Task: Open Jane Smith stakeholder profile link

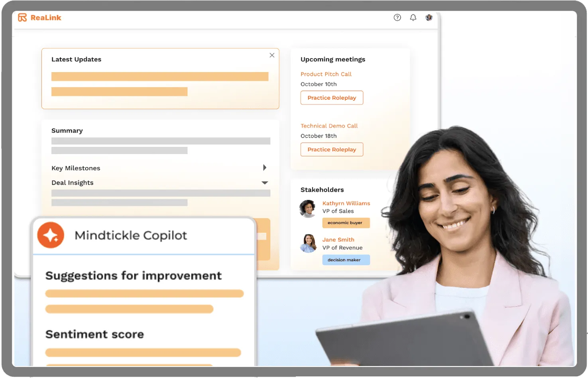Action: pyautogui.click(x=338, y=240)
